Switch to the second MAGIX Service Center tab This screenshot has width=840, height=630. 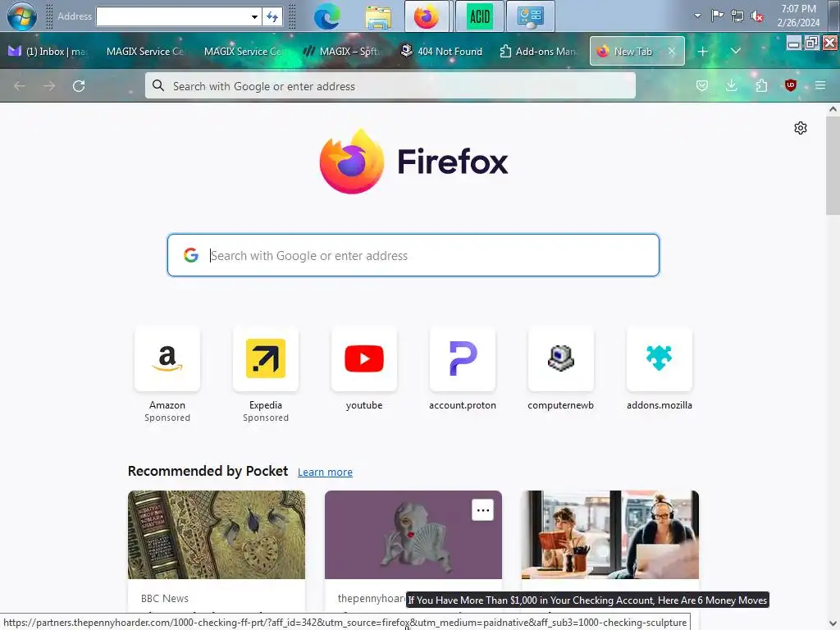click(242, 52)
